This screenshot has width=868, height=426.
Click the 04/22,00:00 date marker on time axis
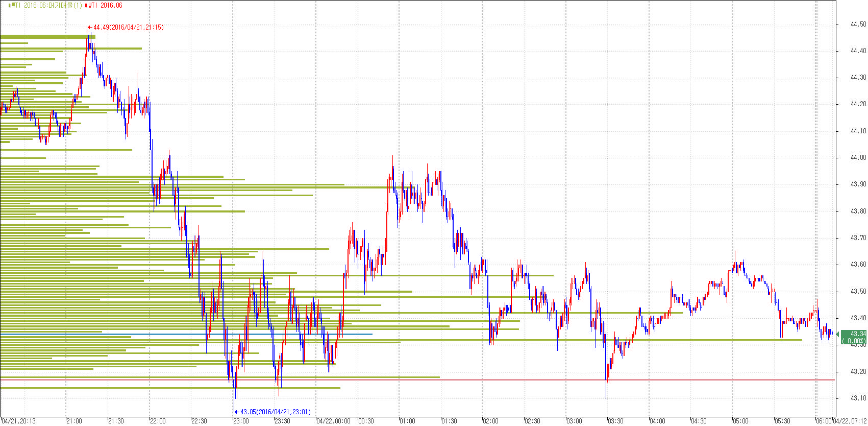(333, 421)
